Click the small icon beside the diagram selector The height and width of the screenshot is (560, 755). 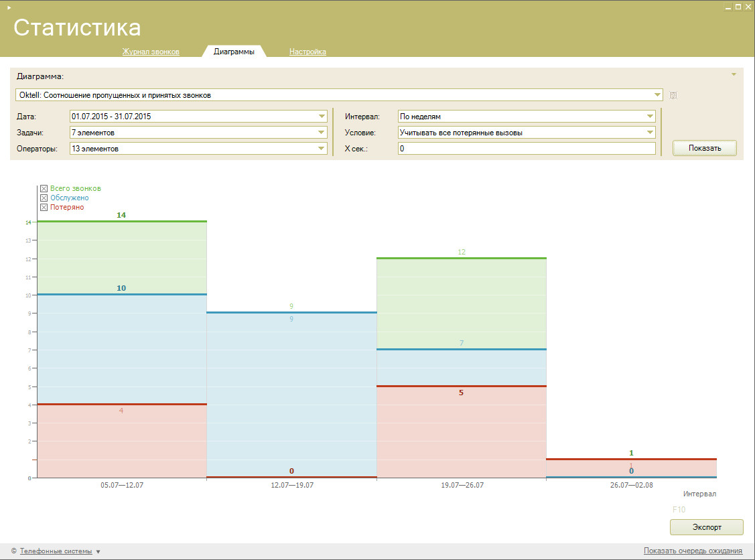673,95
